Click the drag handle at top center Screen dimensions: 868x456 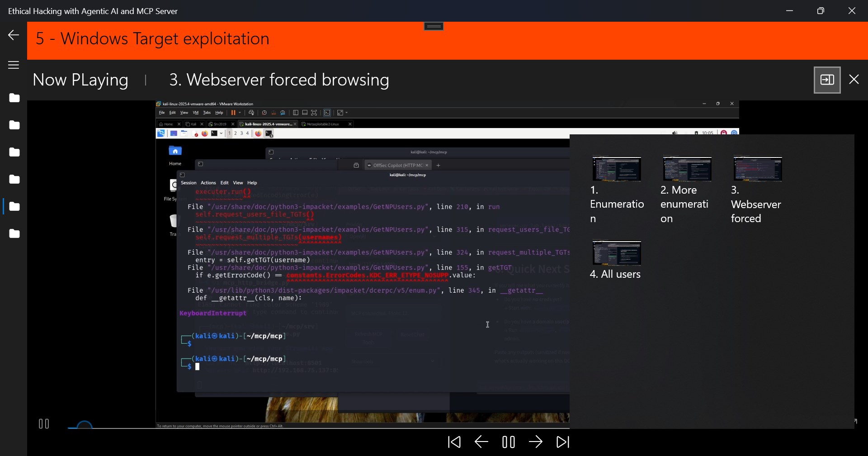pyautogui.click(x=434, y=26)
